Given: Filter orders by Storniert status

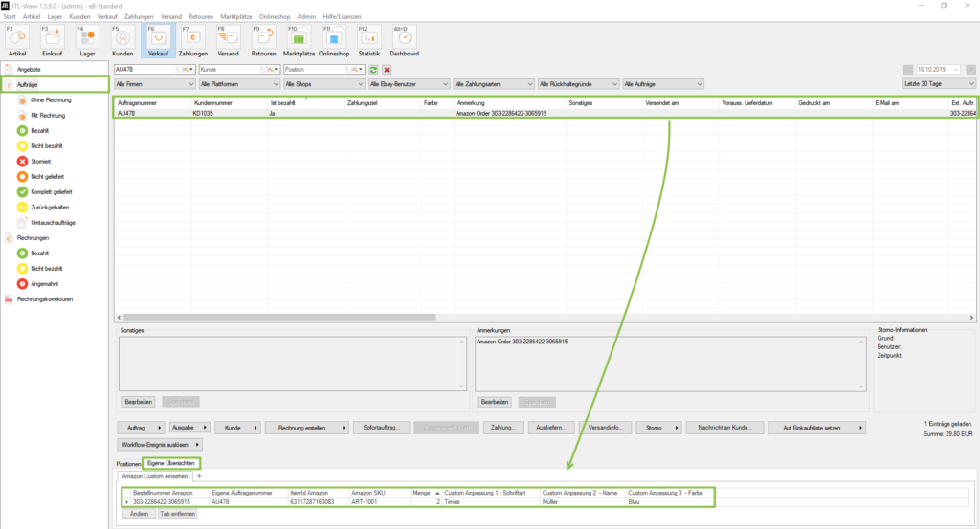Looking at the screenshot, I should (42, 161).
